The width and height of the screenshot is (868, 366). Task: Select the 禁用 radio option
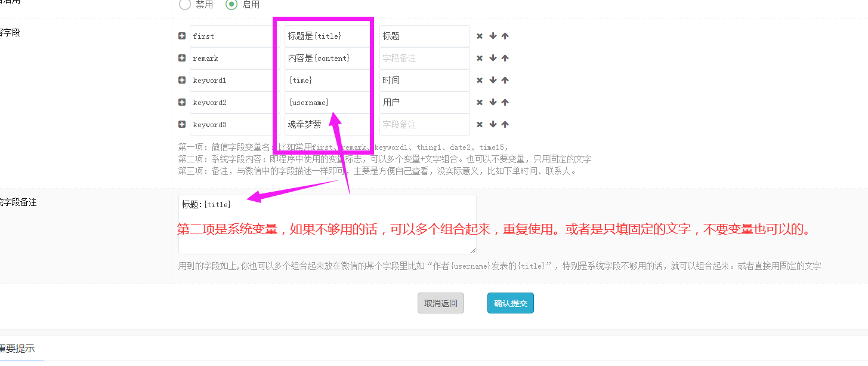(x=185, y=5)
